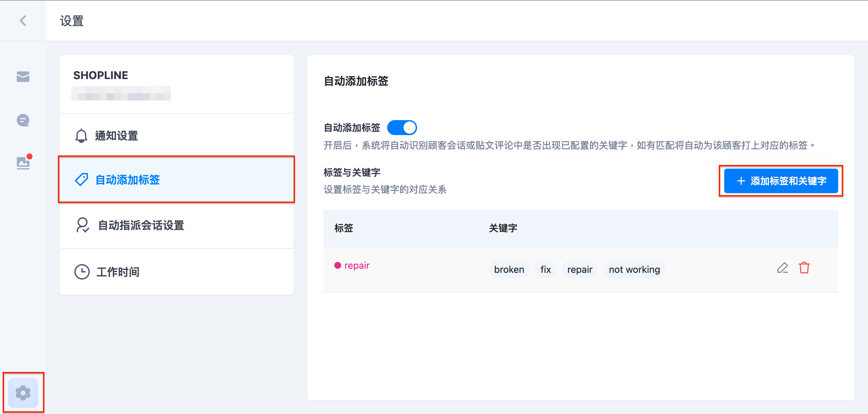Click the bell icon for notifications

81,136
